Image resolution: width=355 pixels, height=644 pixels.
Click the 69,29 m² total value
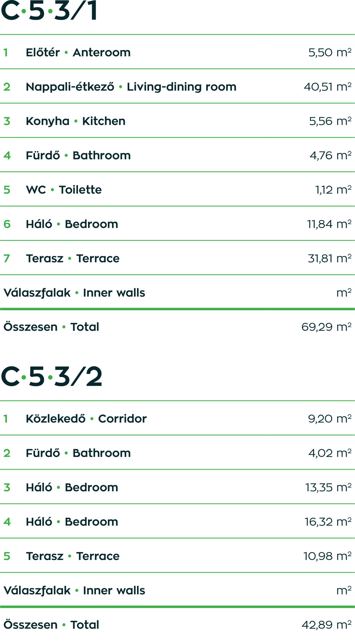[326, 327]
